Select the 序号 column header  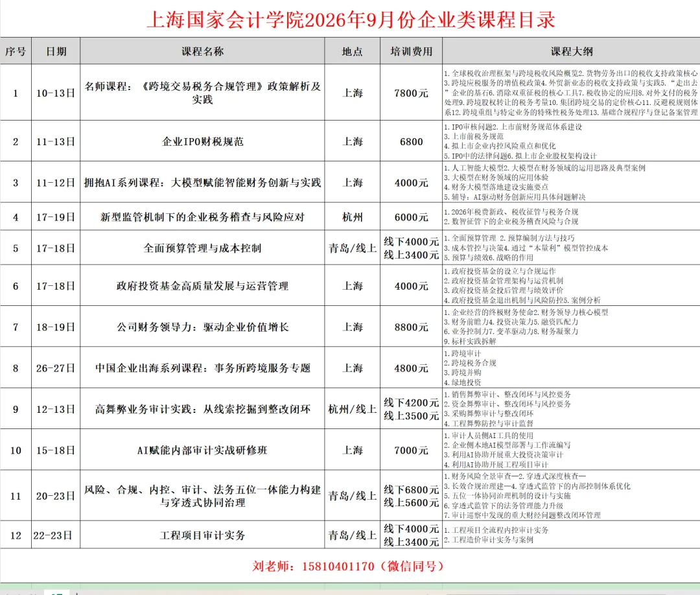pyautogui.click(x=16, y=51)
